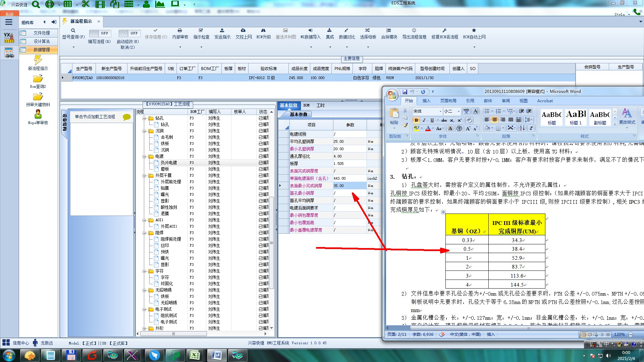
Task: Open underline style dropdown arrow in Word
Action: pos(438,120)
